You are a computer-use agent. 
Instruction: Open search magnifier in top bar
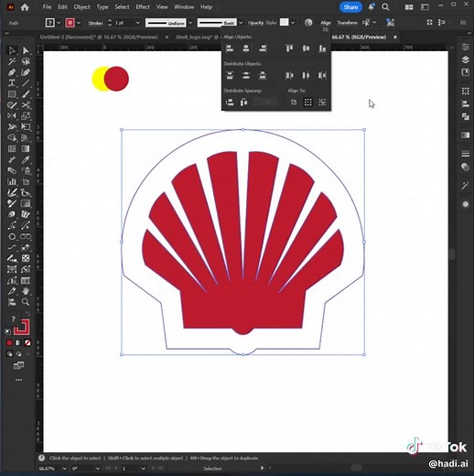(385, 7)
